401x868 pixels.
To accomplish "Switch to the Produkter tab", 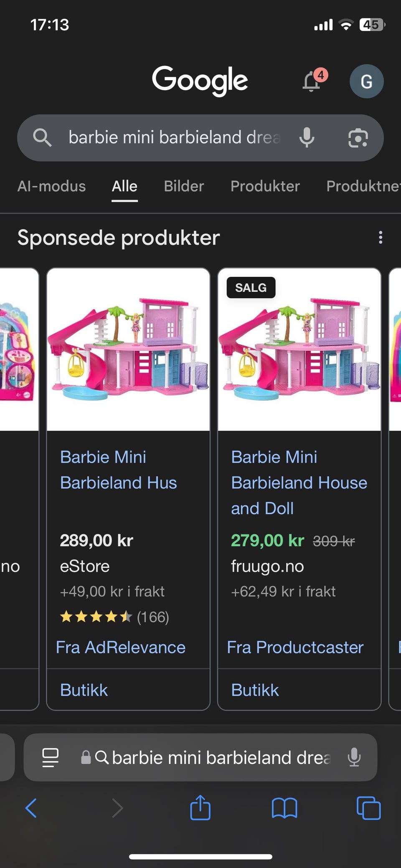I will click(x=265, y=186).
